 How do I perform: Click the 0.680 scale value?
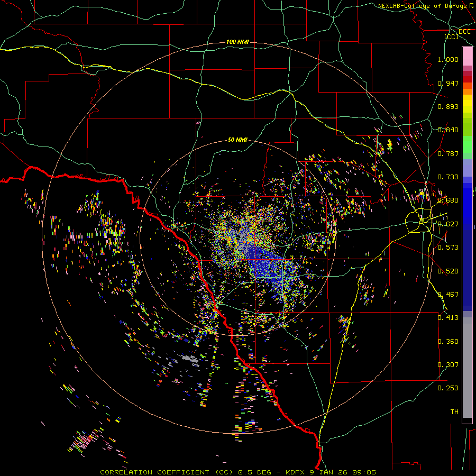click(448, 200)
